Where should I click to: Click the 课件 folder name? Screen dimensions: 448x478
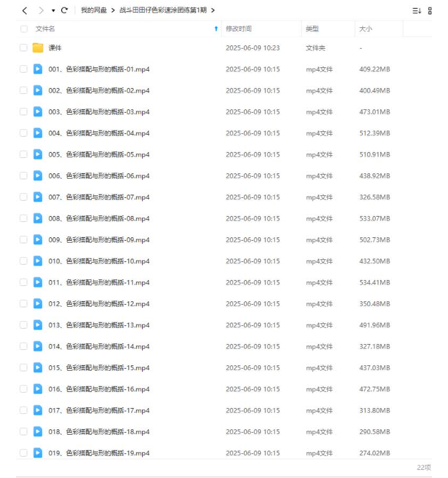pos(55,48)
